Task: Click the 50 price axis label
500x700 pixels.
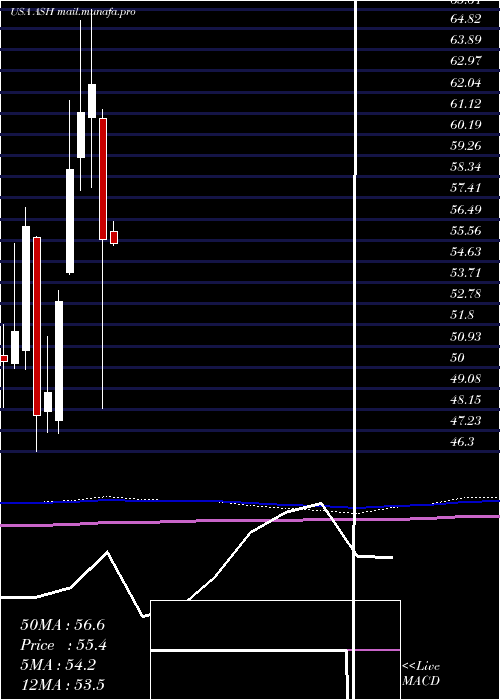Action: tap(458, 358)
